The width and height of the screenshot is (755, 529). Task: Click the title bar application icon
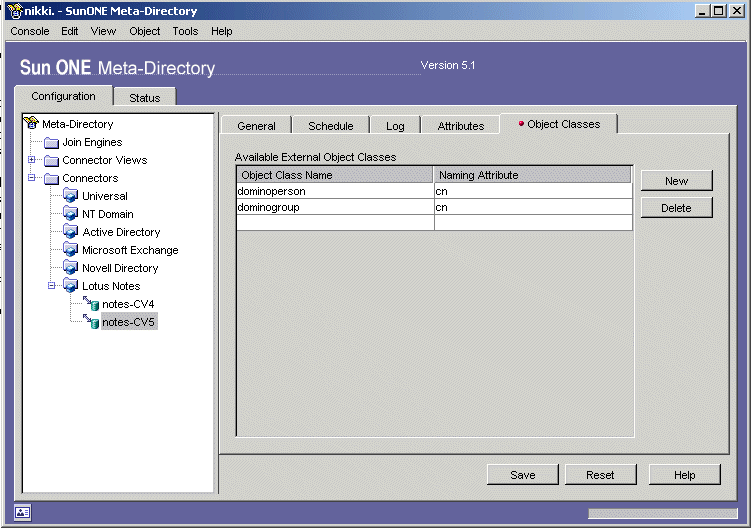15,11
